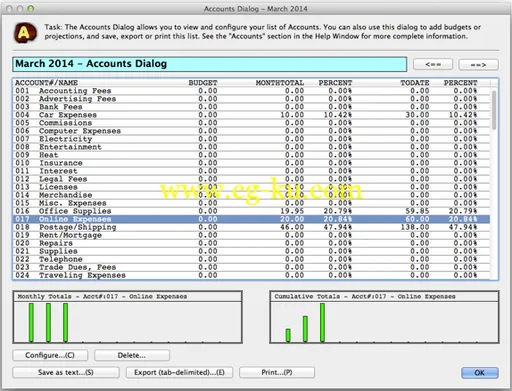Click the accounts list vertical scrollbar thumb
512x391 pixels.
point(494,110)
